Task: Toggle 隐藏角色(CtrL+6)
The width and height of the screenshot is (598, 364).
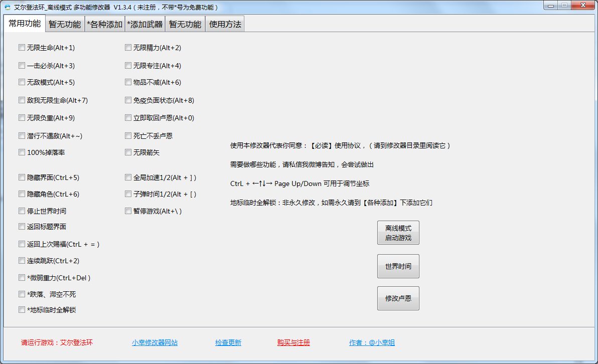Action: 22,194
